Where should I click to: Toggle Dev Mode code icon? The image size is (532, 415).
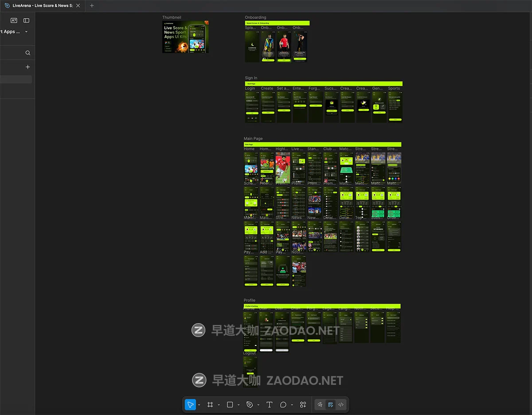pos(341,404)
